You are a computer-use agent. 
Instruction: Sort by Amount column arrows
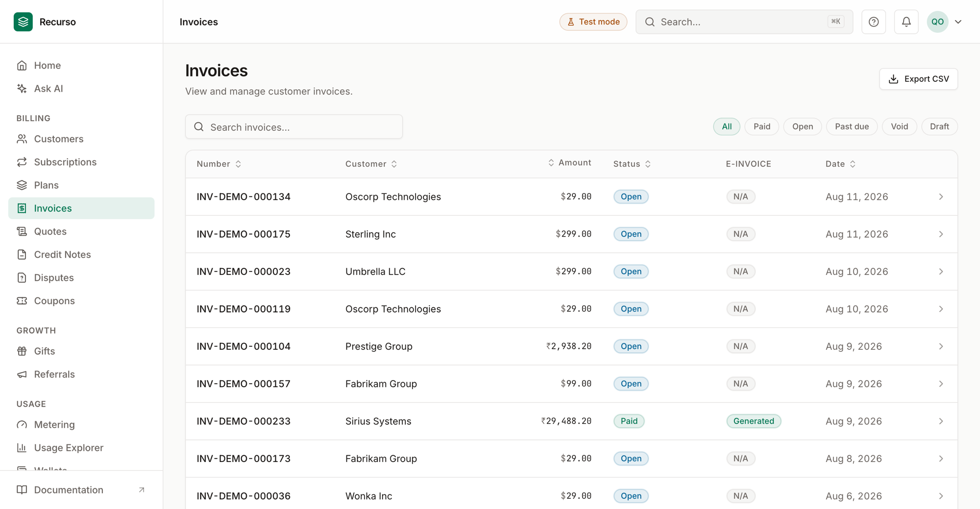pyautogui.click(x=551, y=163)
